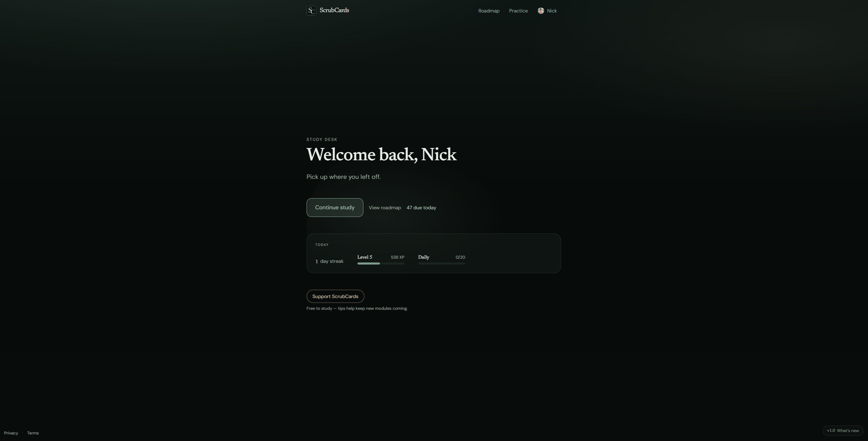The width and height of the screenshot is (868, 441).
Task: Click the Daily 0/20 progress bar
Action: (x=441, y=263)
